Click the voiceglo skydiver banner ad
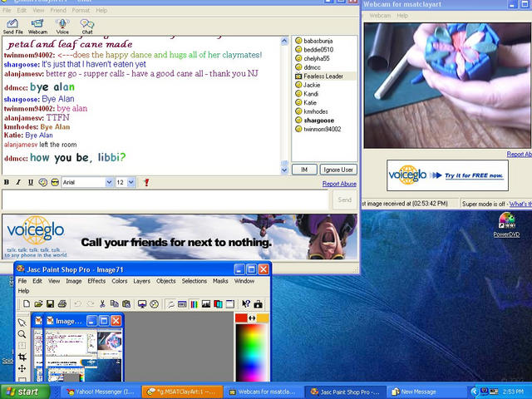 tap(180, 236)
